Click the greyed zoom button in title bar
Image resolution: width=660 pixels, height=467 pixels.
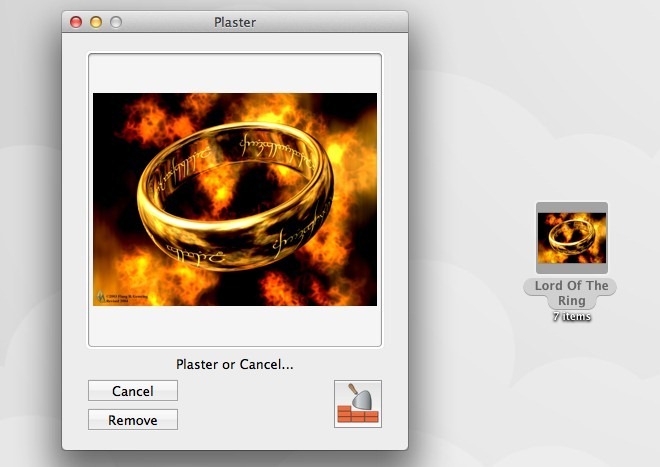(x=116, y=22)
